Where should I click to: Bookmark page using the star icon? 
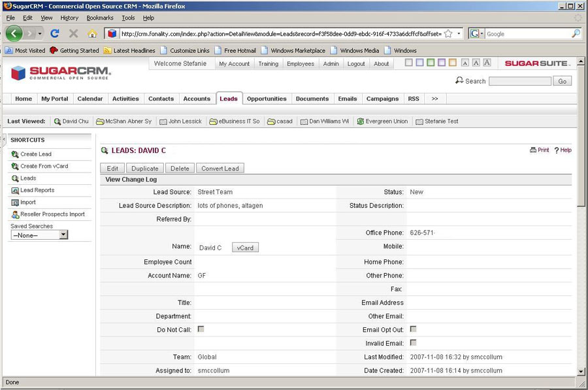(448, 33)
